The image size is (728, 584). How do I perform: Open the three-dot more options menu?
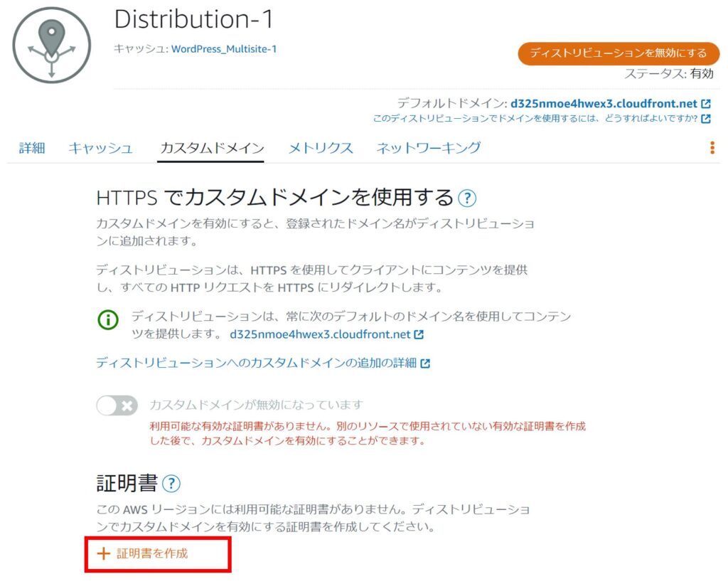click(712, 147)
